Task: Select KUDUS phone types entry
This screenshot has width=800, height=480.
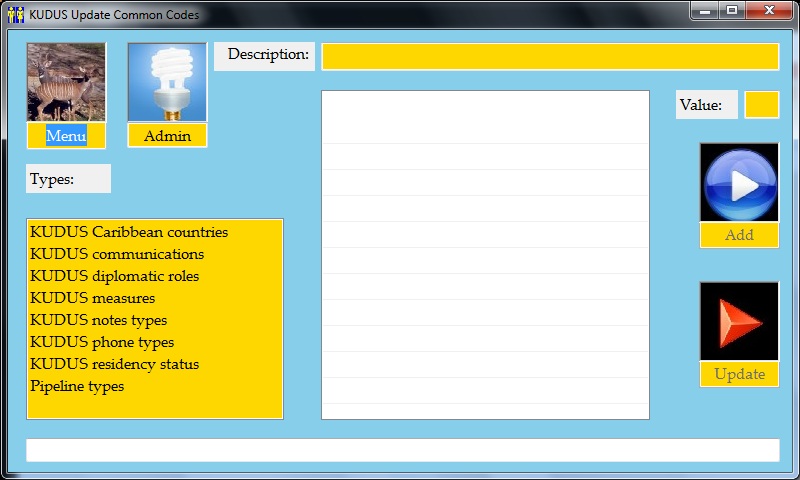Action: click(101, 342)
